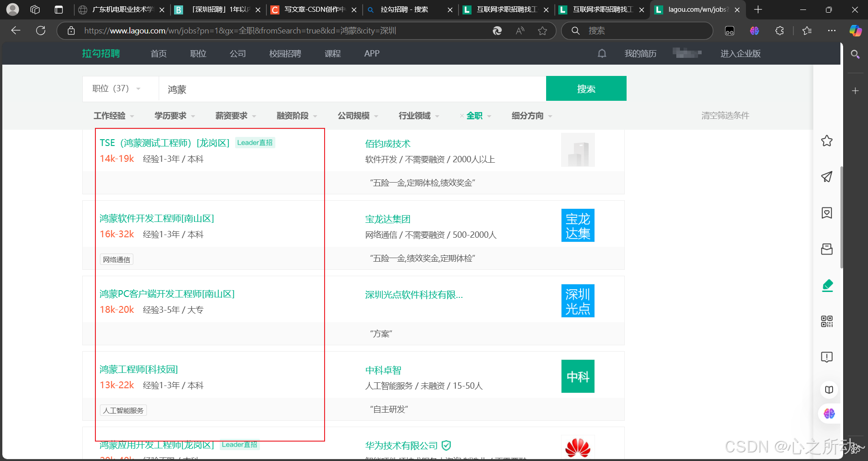The height and width of the screenshot is (461, 868).
Task: Expand the 工作经验 filter dropdown
Action: click(114, 116)
